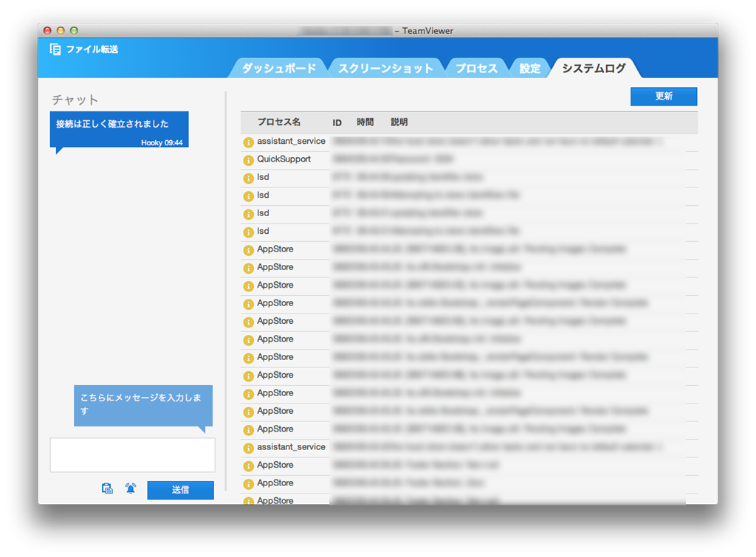Image resolution: width=756 pixels, height=557 pixels.
Task: Switch to the ダッシュボード tab
Action: coord(278,69)
